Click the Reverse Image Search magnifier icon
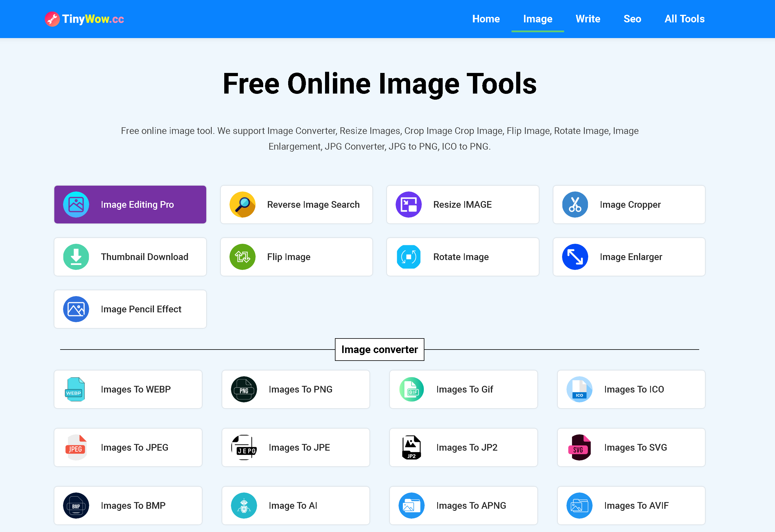The width and height of the screenshot is (775, 532). pos(243,205)
